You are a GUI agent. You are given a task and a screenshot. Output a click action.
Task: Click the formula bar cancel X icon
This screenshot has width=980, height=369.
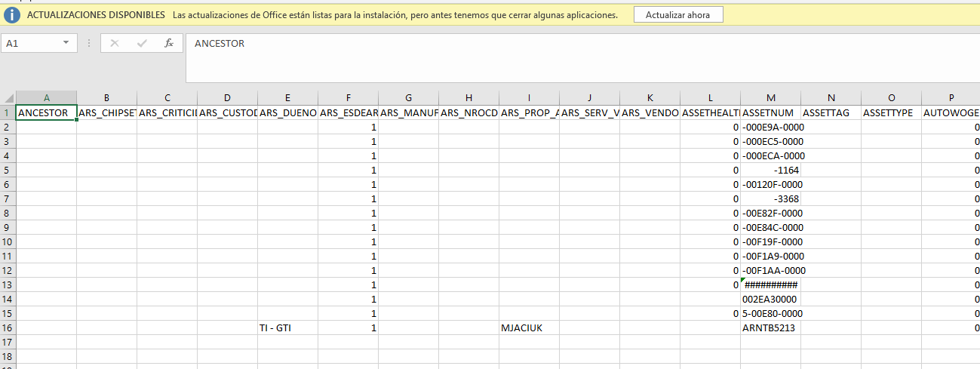(115, 44)
